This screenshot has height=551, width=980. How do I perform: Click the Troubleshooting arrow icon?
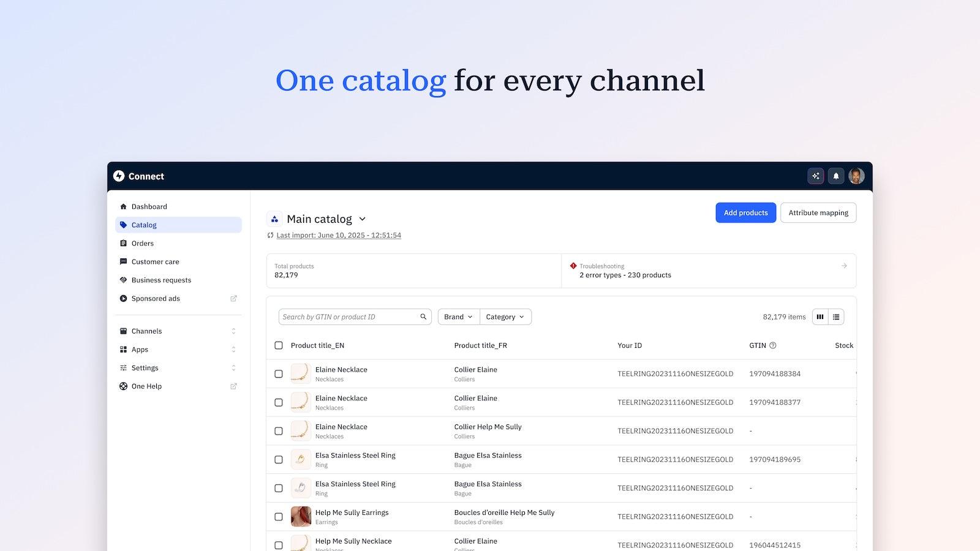click(844, 266)
